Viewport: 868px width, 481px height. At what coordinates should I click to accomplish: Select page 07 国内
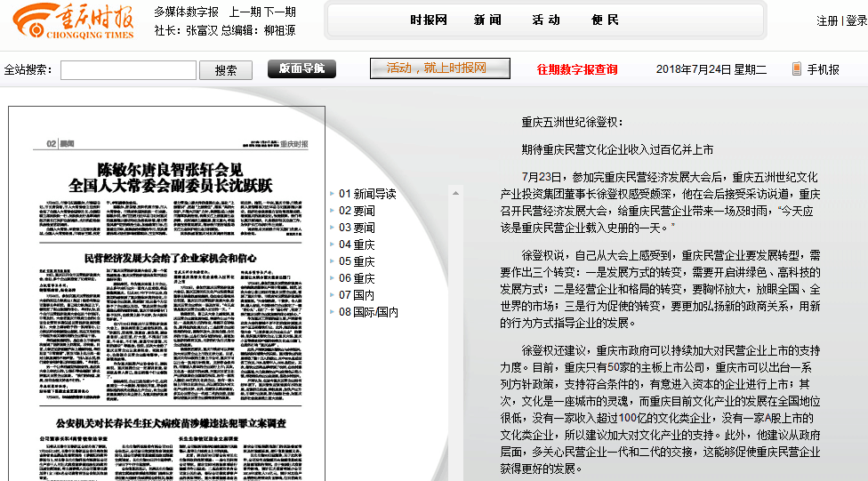click(x=357, y=295)
